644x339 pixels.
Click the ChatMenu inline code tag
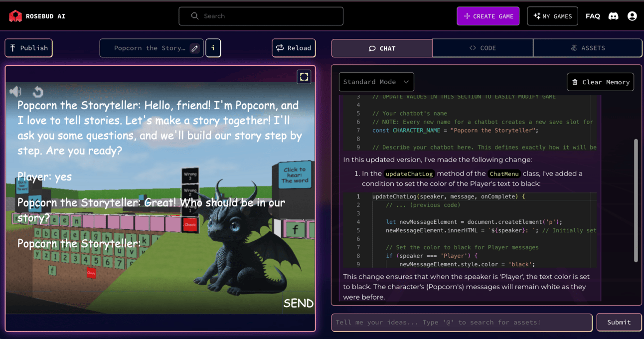504,173
